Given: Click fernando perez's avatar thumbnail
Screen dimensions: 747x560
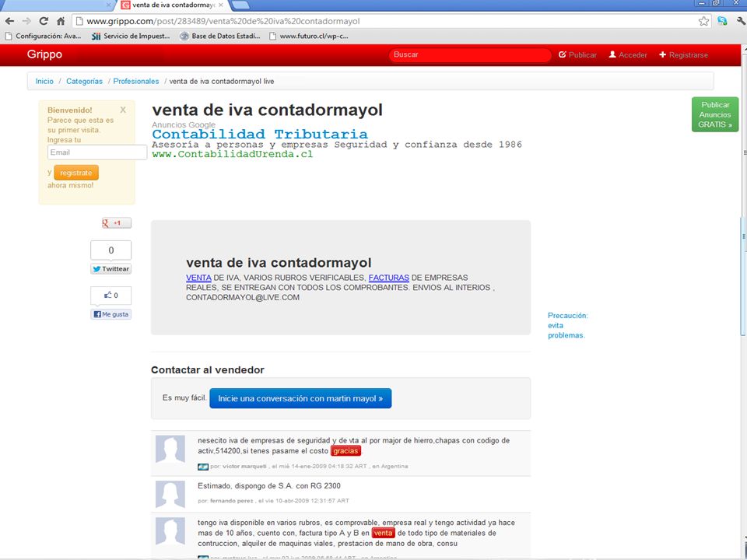Looking at the screenshot, I should pos(170,495).
